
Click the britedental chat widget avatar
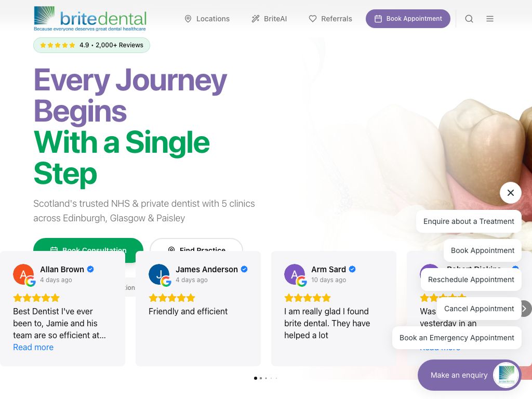506,375
